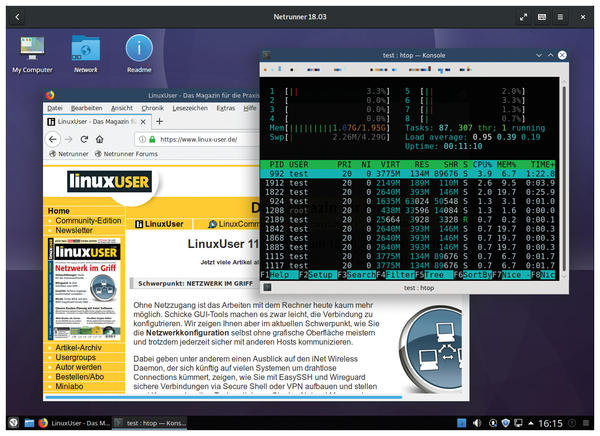The image size is (600, 436).
Task: Click the circular icon right of the clock
Action: 572,423
